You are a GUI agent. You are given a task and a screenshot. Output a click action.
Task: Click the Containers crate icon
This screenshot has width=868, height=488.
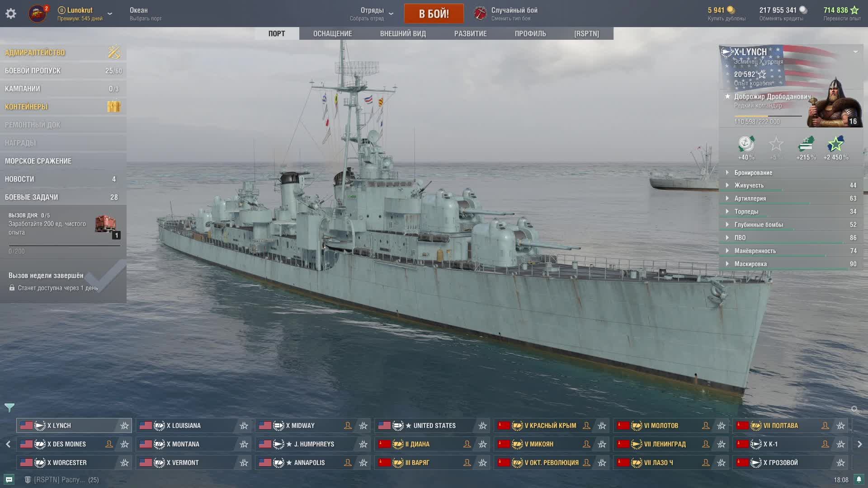click(114, 107)
